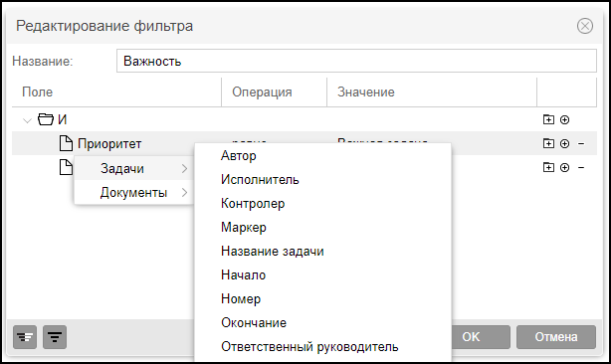This screenshot has width=611, height=364.
Task: Add group icon in the Приоритет row
Action: [548, 143]
